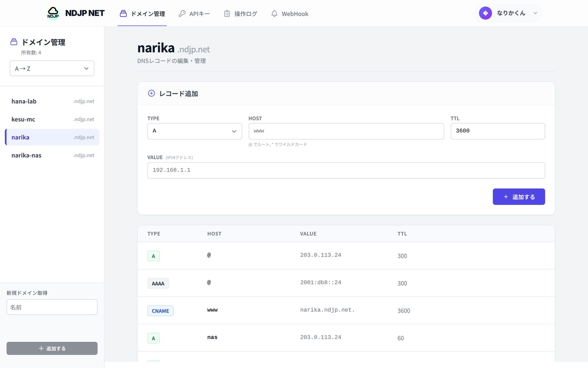Click the TTL value 3600 in CNAME row

[x=404, y=311]
